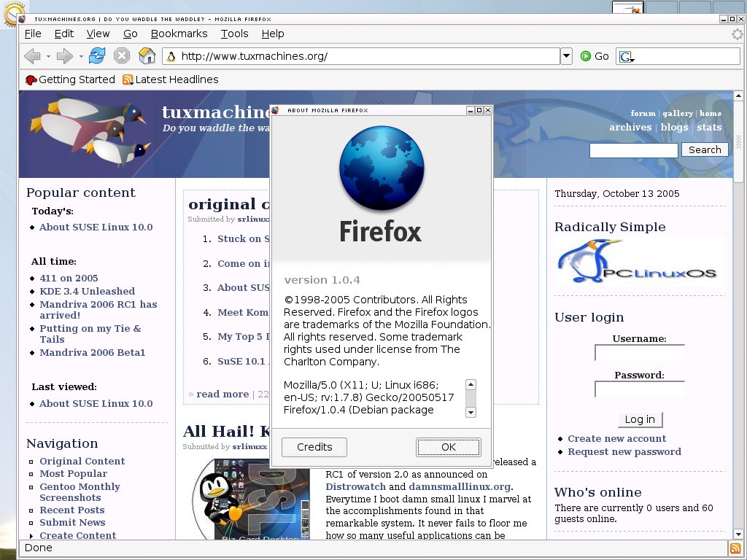Open the archives link in header

[x=630, y=127]
